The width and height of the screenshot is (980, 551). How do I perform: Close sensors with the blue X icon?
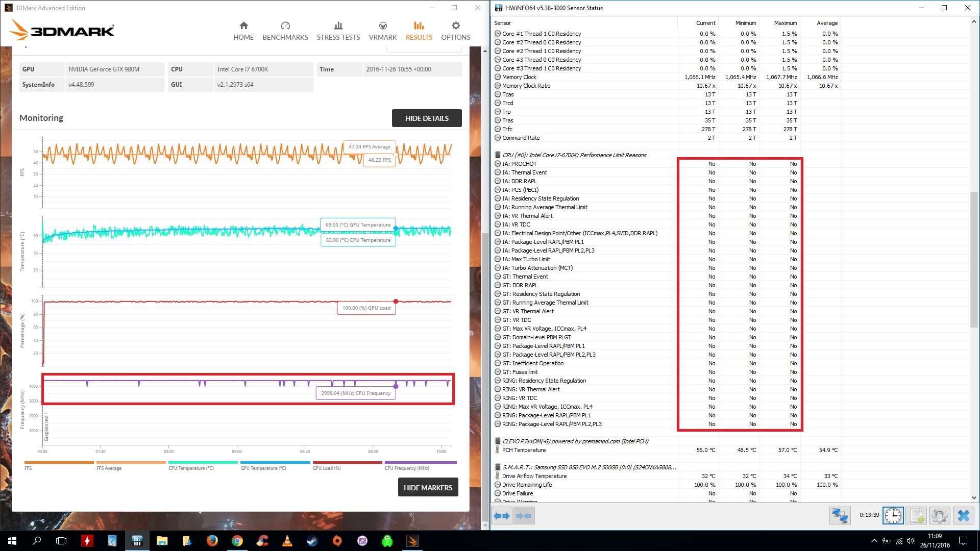963,516
